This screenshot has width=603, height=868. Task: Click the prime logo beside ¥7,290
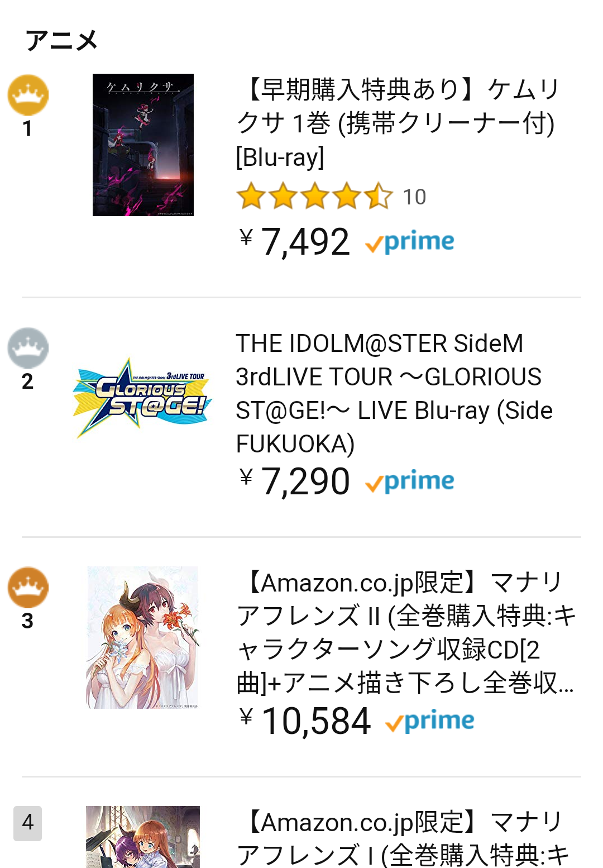(410, 482)
